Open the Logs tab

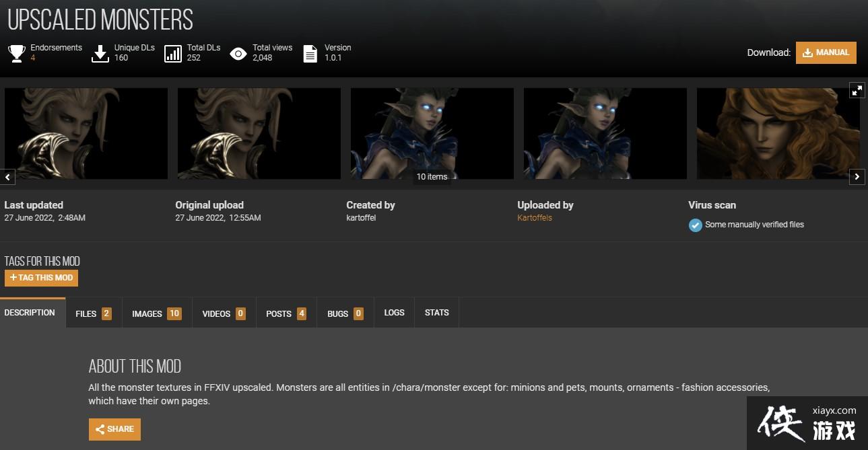pyautogui.click(x=394, y=313)
